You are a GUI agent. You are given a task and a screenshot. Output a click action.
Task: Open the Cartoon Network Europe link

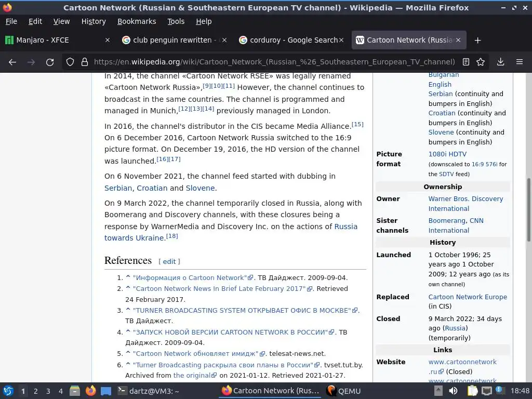[468, 297]
